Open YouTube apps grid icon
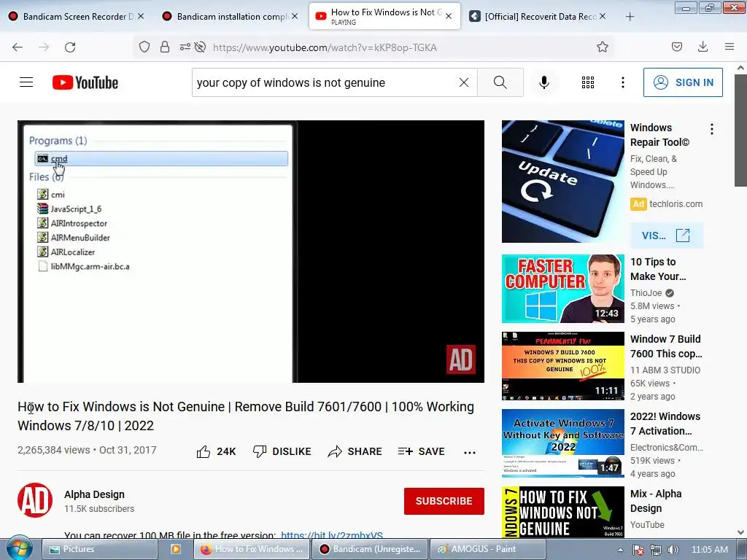The width and height of the screenshot is (747, 560). coord(588,82)
